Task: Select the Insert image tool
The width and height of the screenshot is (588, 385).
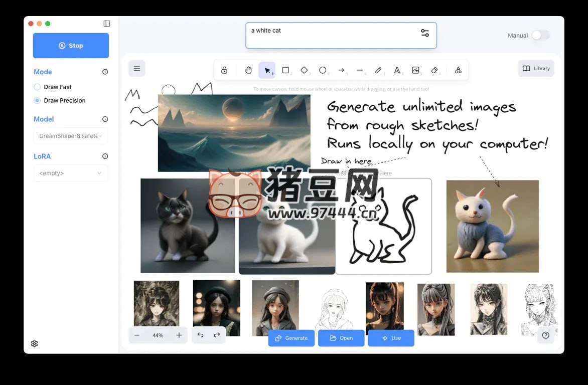Action: (415, 70)
